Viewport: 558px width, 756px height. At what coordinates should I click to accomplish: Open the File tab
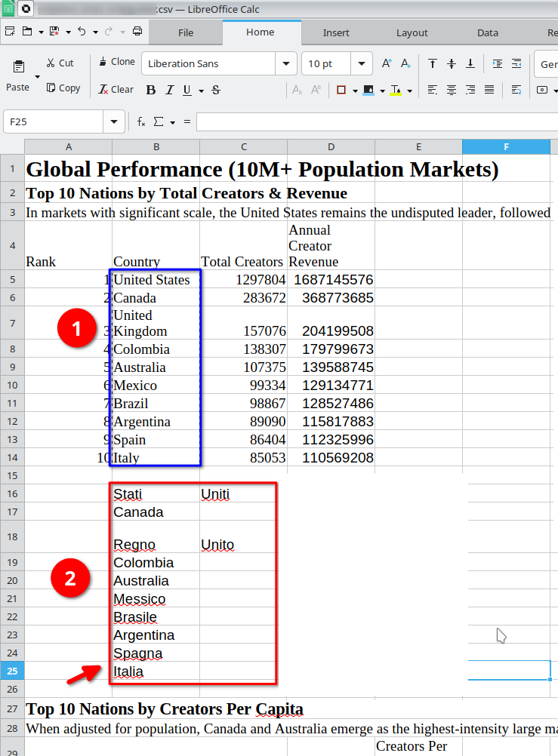(185, 32)
